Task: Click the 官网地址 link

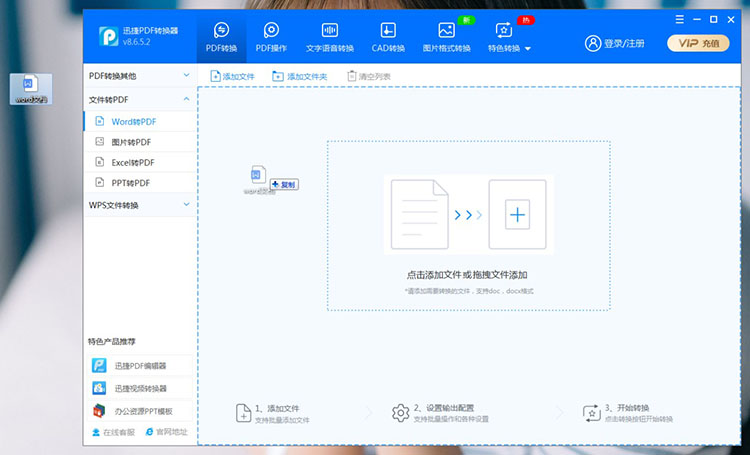Action: click(166, 432)
